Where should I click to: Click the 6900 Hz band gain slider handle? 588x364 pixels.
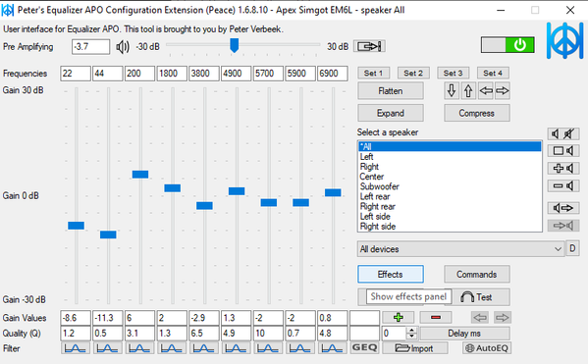click(333, 192)
